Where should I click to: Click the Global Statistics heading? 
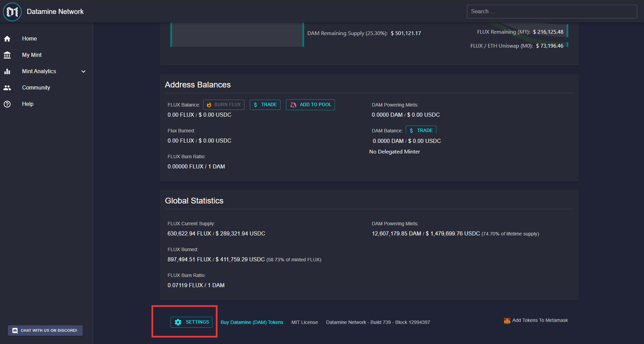tap(194, 201)
